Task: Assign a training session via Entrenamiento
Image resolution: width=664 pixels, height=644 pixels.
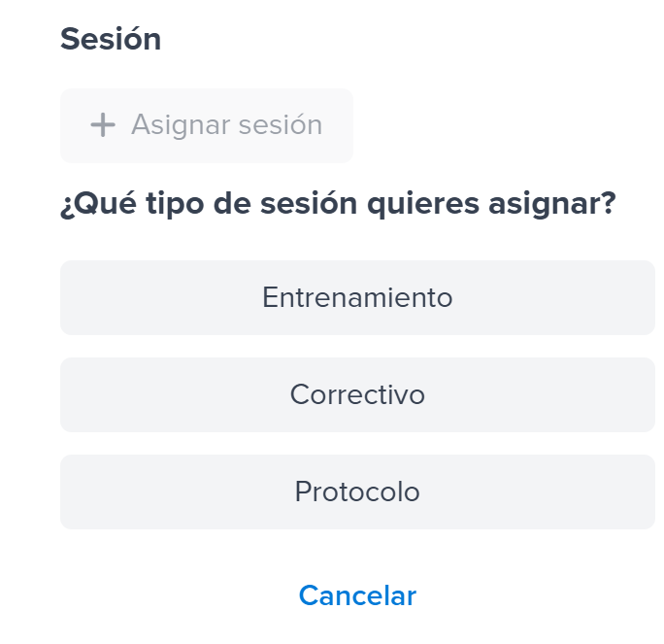Action: click(357, 297)
